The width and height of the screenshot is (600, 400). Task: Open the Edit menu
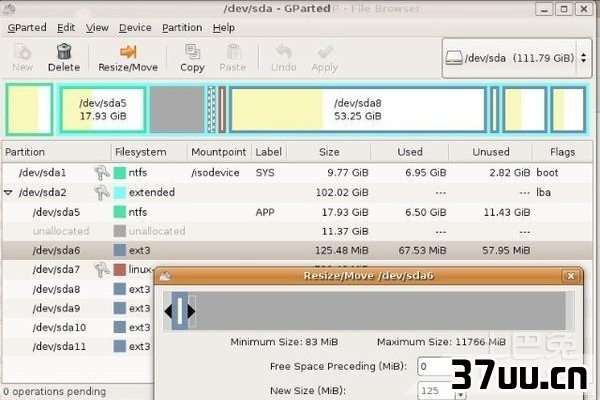coord(66,28)
